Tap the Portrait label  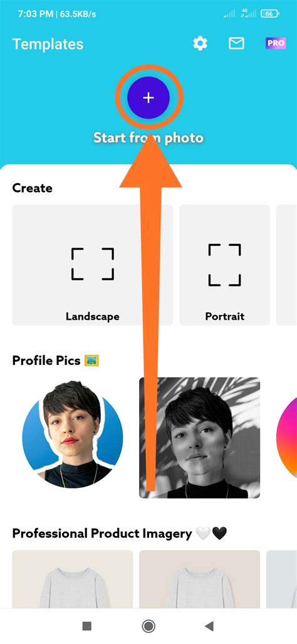[225, 316]
